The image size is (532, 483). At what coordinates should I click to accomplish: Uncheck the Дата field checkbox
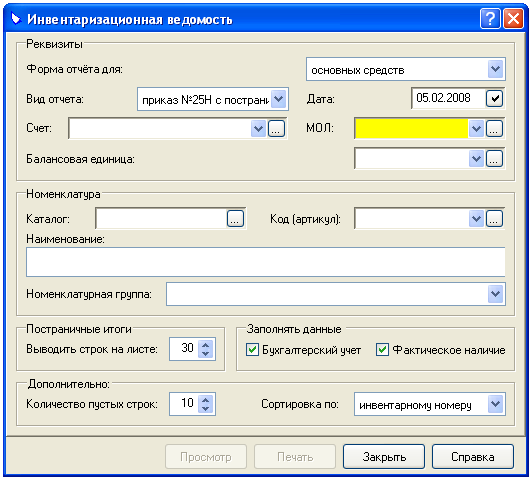click(495, 98)
